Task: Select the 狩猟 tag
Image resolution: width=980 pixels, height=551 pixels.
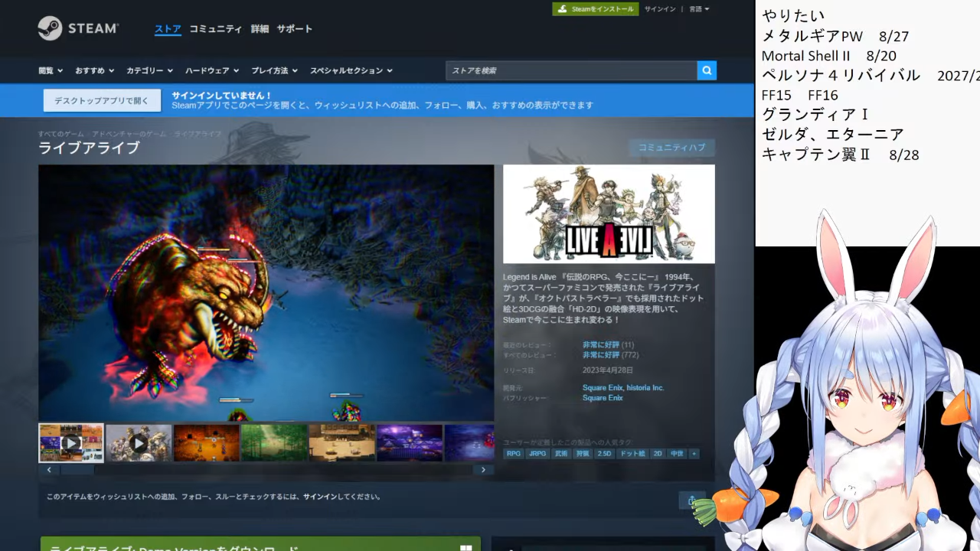Action: [583, 454]
